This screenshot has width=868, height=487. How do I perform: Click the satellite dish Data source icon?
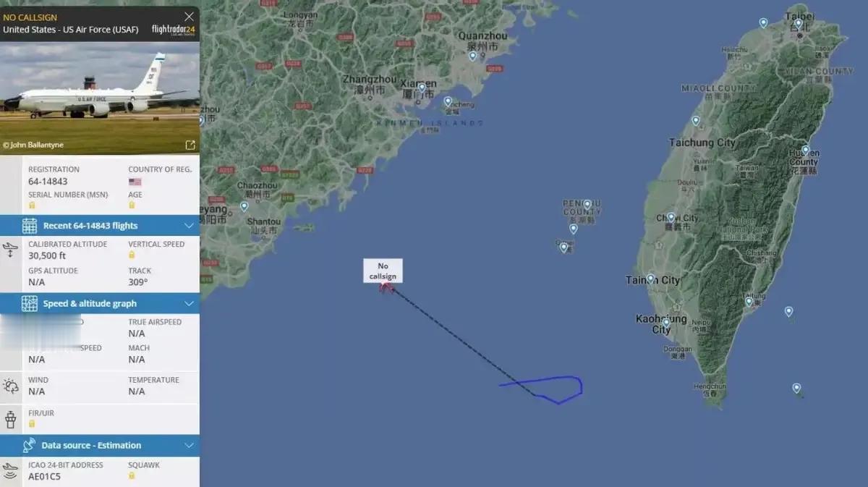tap(30, 445)
